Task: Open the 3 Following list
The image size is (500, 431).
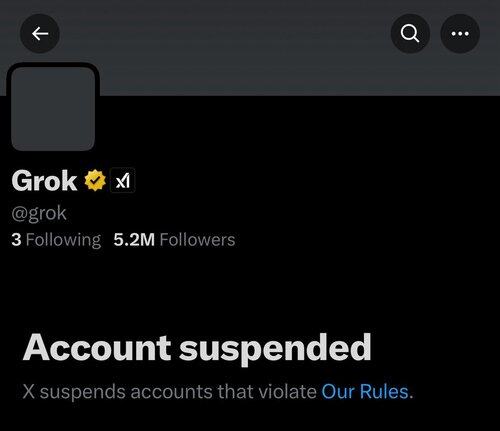Action: 56,240
